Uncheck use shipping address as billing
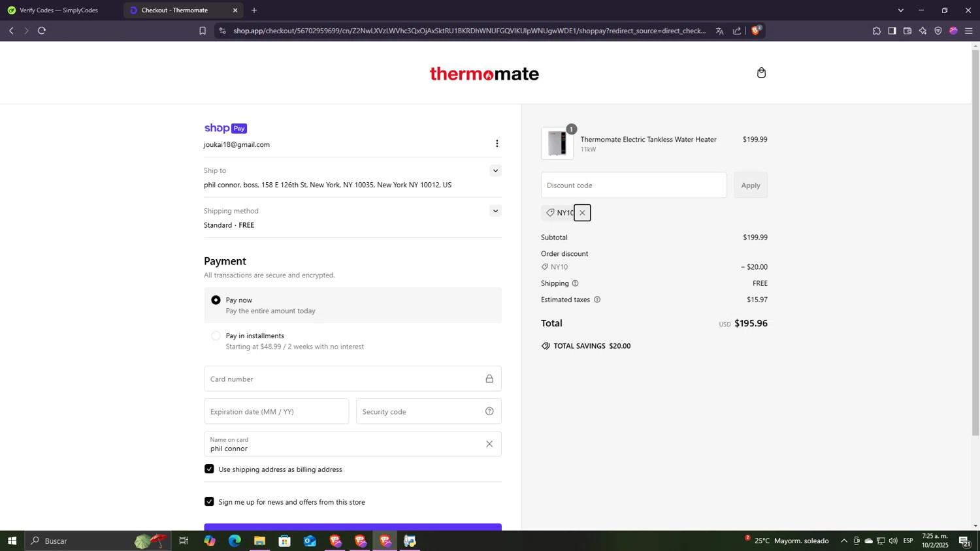The width and height of the screenshot is (980, 551). click(209, 469)
